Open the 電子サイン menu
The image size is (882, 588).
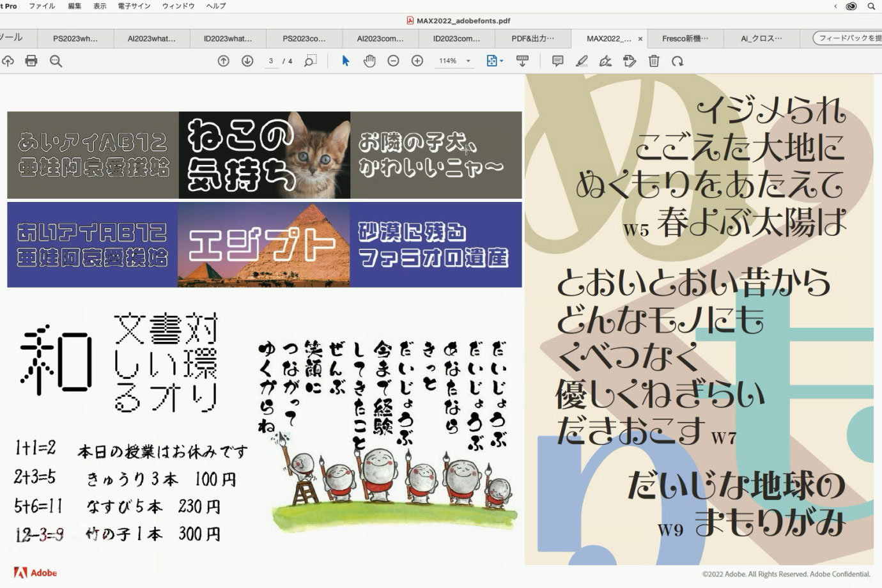pyautogui.click(x=134, y=6)
